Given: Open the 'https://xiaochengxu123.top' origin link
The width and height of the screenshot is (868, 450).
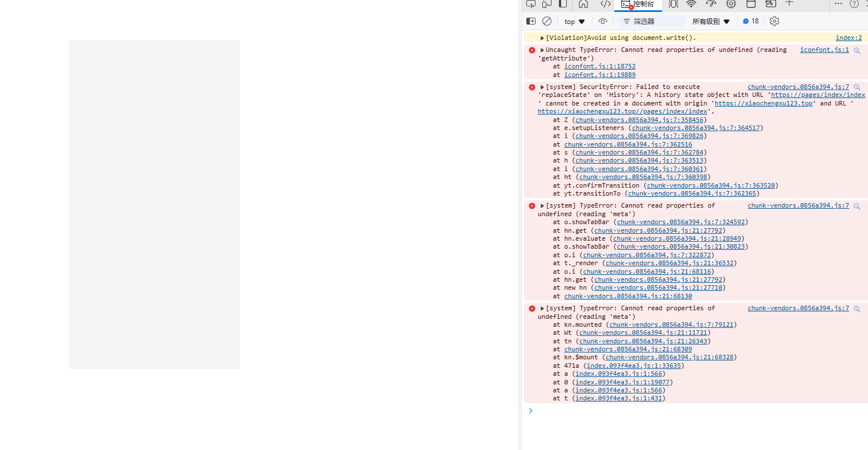Looking at the screenshot, I should [763, 103].
